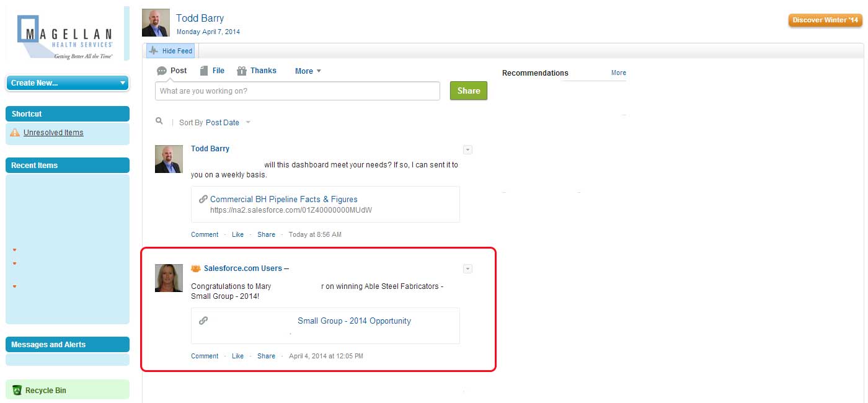The image size is (868, 403).
Task: Switch to the Post publisher tab
Action: tap(179, 71)
